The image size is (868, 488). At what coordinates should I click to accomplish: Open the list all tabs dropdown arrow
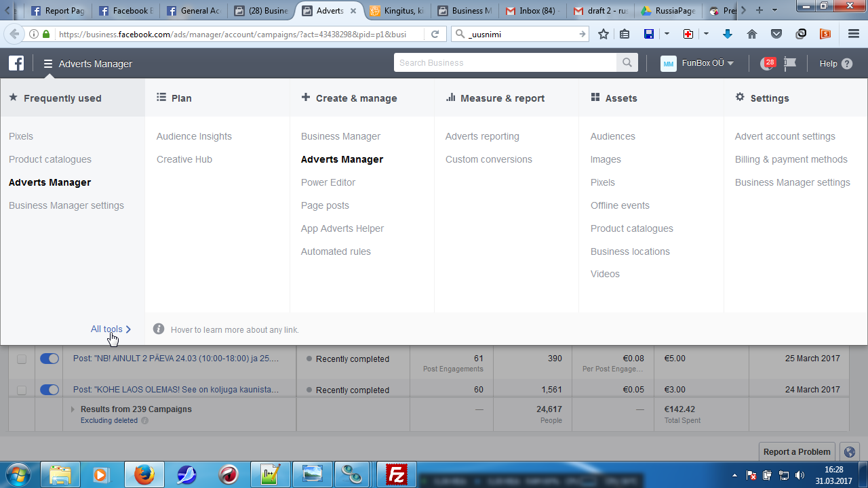(x=775, y=10)
